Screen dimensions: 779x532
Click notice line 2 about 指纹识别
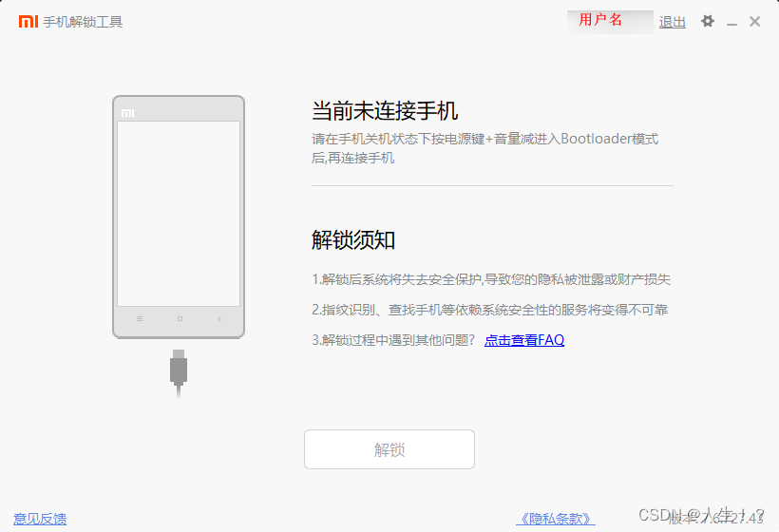tap(490, 310)
